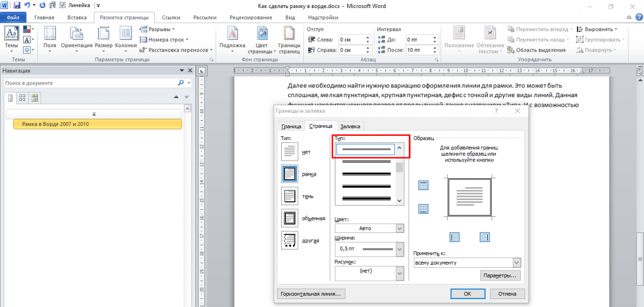Screen dimensions: 644x307
Task: Open Page Setup dialog launcher
Action: pyautogui.click(x=211, y=60)
